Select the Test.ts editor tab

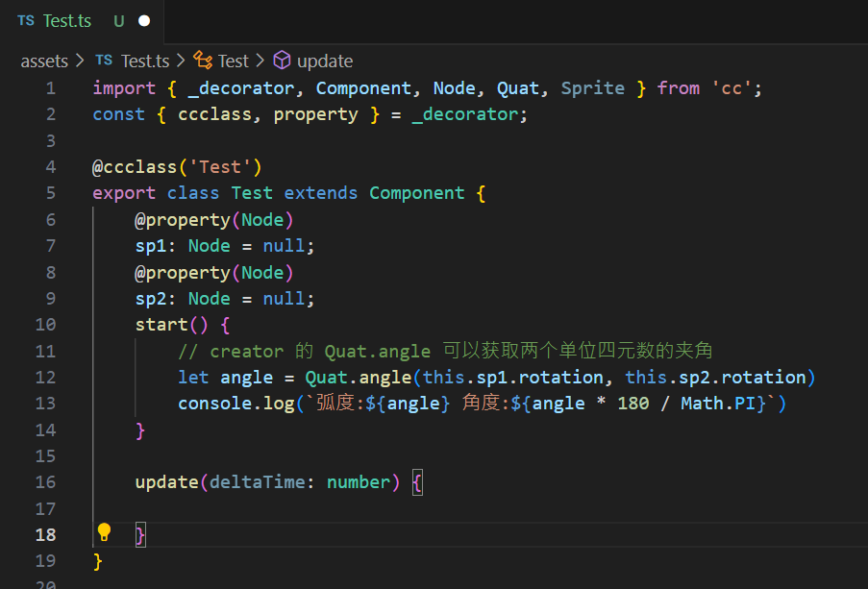click(82, 21)
